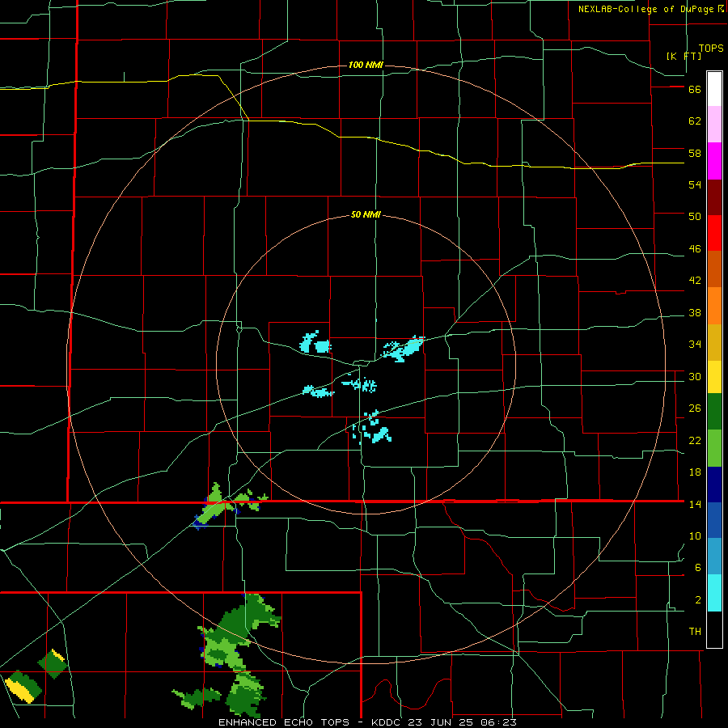Click the 42 legend value
The height and width of the screenshot is (728, 728).
(x=695, y=281)
